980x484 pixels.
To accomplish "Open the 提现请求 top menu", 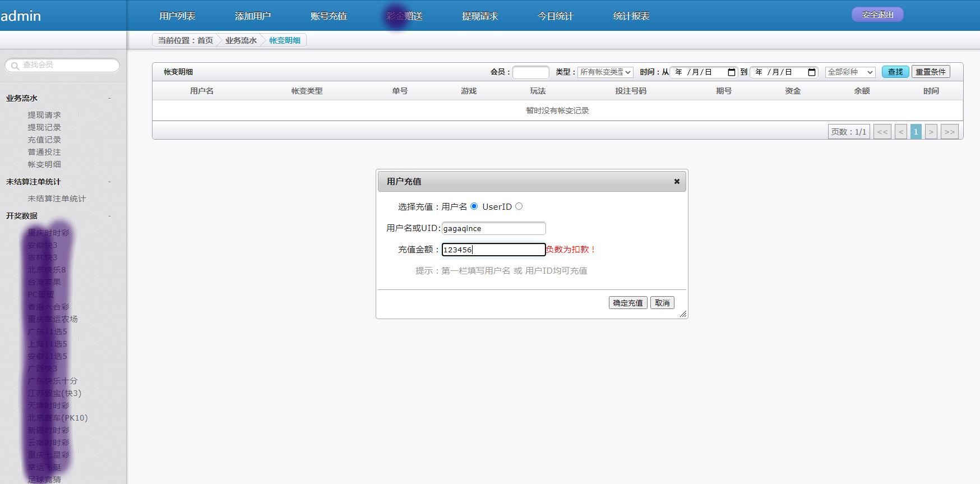I will tap(480, 16).
